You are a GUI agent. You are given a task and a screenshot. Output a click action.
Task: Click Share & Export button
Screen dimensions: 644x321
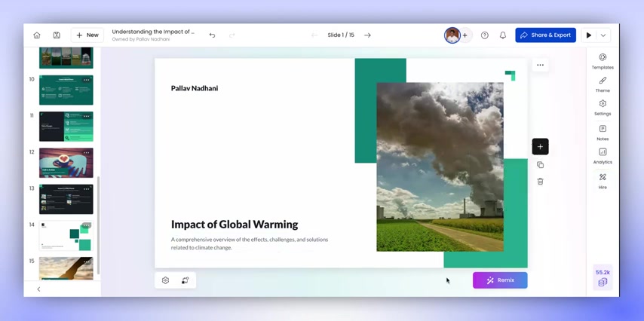tap(545, 35)
